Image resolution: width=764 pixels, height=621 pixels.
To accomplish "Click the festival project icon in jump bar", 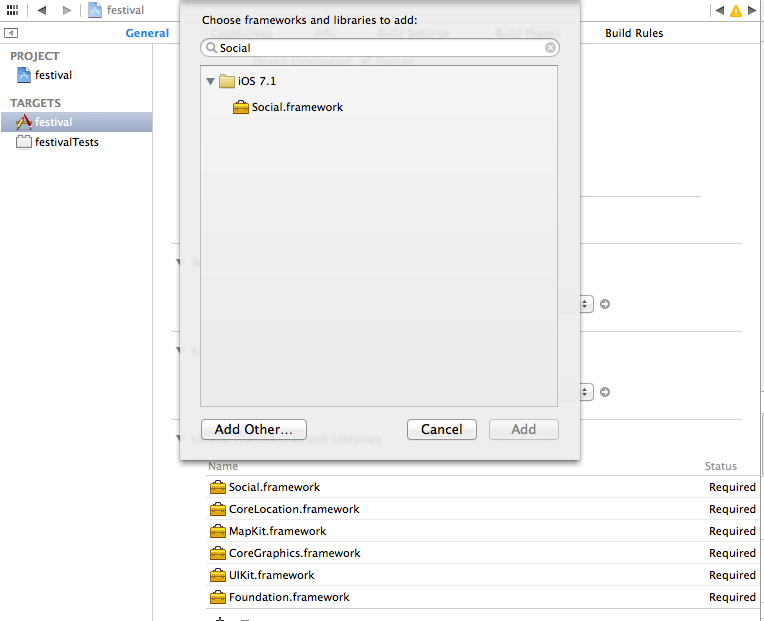I will 95,10.
